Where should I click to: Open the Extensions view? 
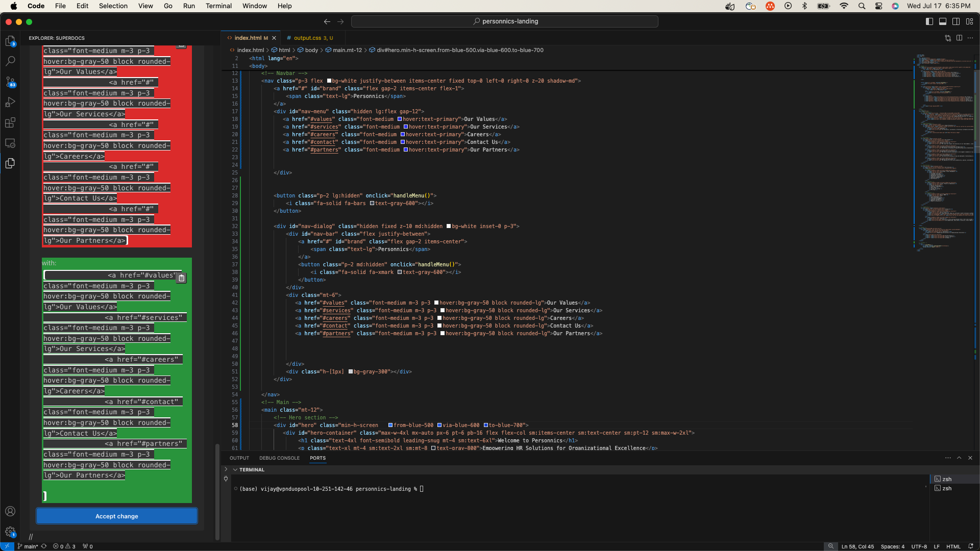coord(10,122)
